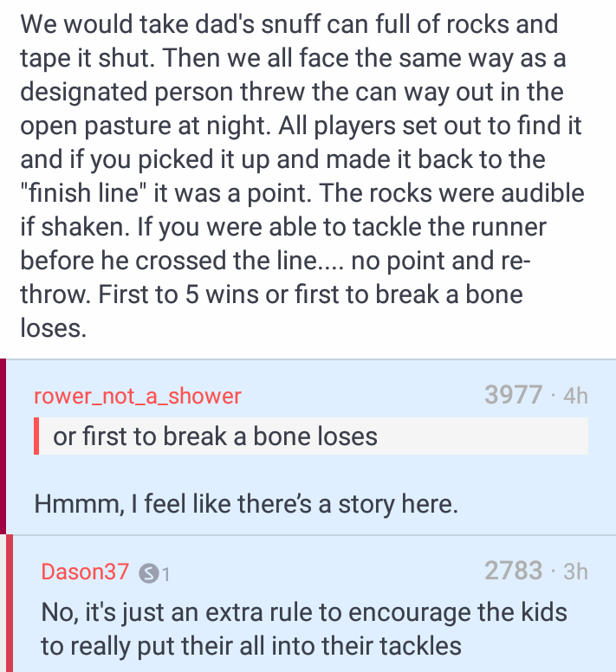616x672 pixels.
Task: Click the red quote marker bar in the quote
Action: point(36,436)
